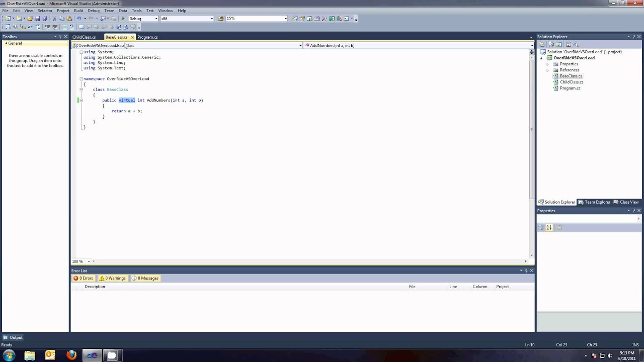
Task: Click the Save All toolbar icon
Action: point(45,19)
